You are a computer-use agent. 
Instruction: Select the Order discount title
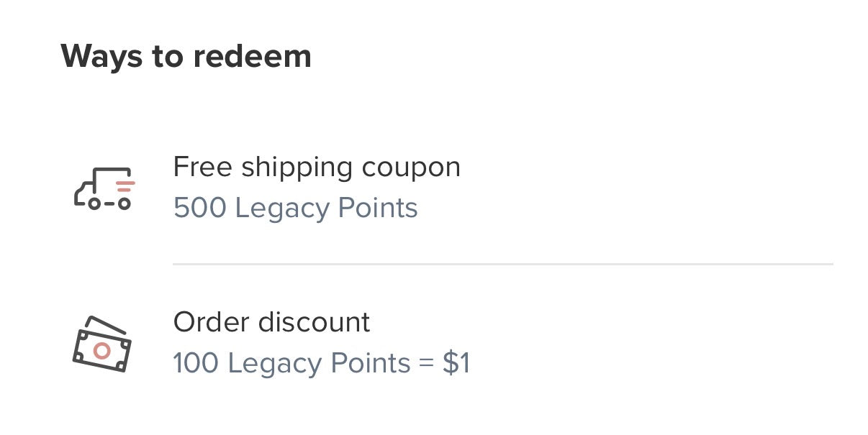pyautogui.click(x=271, y=321)
